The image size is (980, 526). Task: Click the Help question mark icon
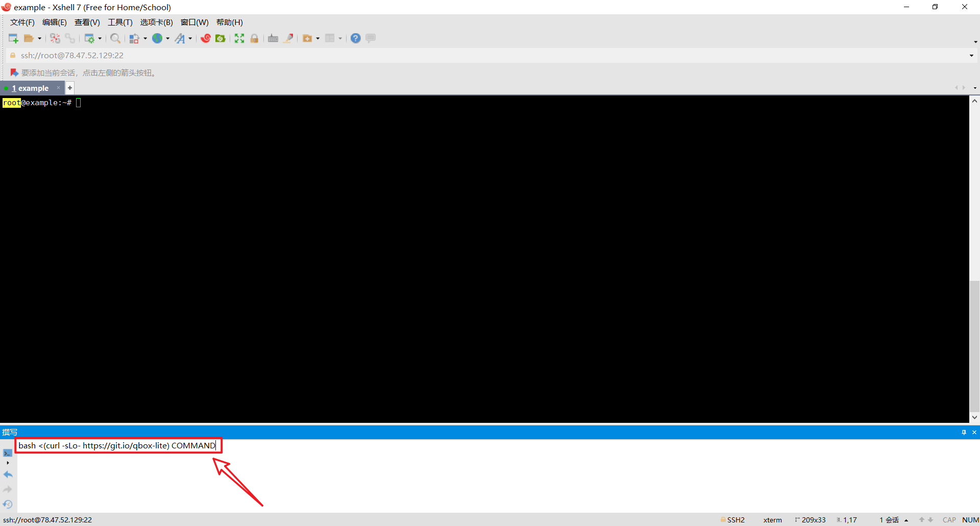pos(356,38)
